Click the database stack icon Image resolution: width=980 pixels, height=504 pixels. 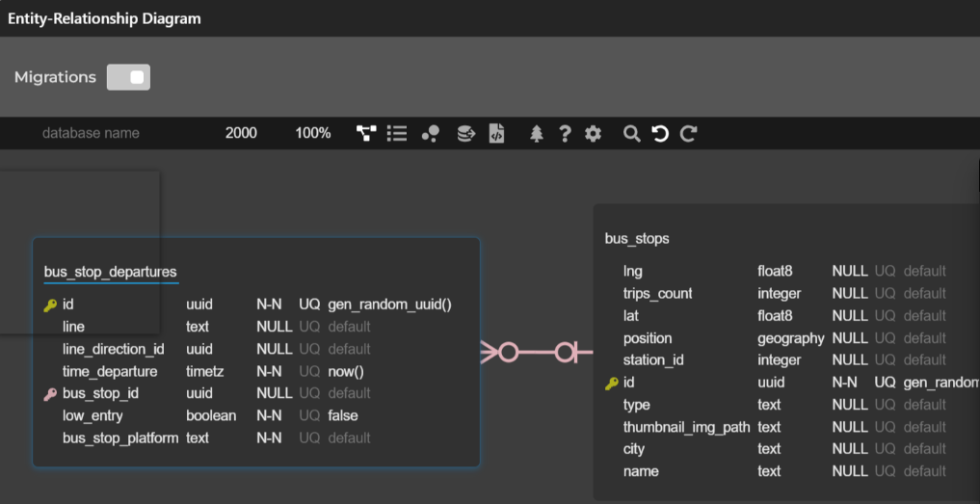click(x=465, y=134)
